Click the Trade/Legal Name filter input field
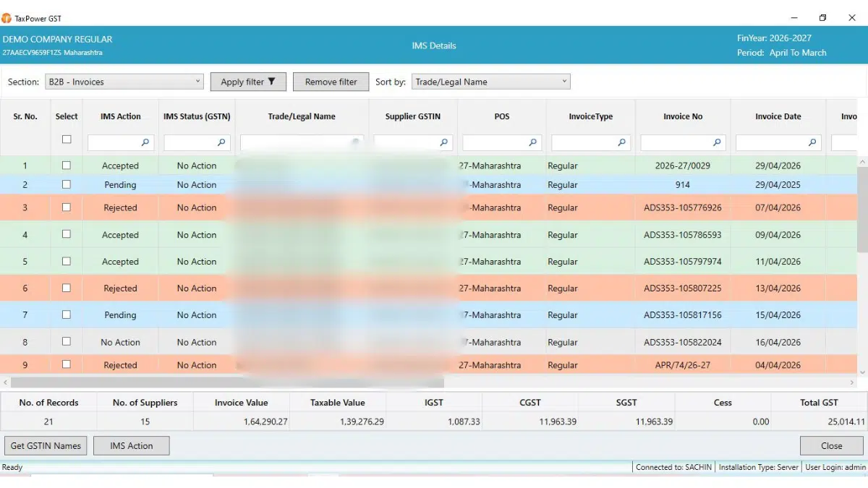This screenshot has height=488, width=868. point(302,143)
